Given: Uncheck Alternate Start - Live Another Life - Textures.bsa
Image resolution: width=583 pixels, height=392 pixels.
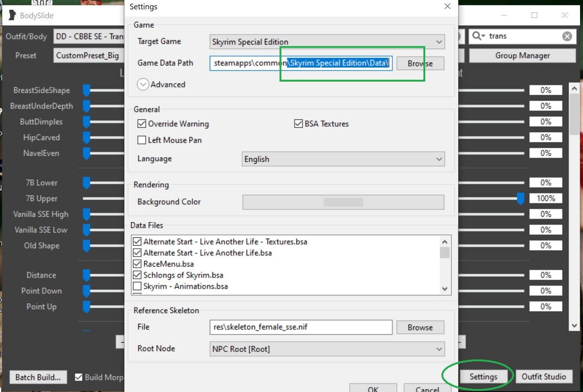Looking at the screenshot, I should click(x=137, y=241).
